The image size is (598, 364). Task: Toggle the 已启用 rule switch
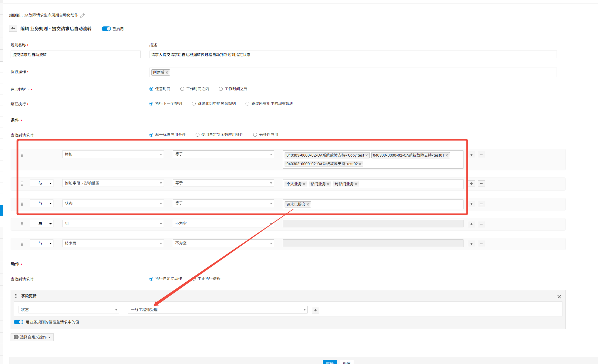pyautogui.click(x=106, y=29)
